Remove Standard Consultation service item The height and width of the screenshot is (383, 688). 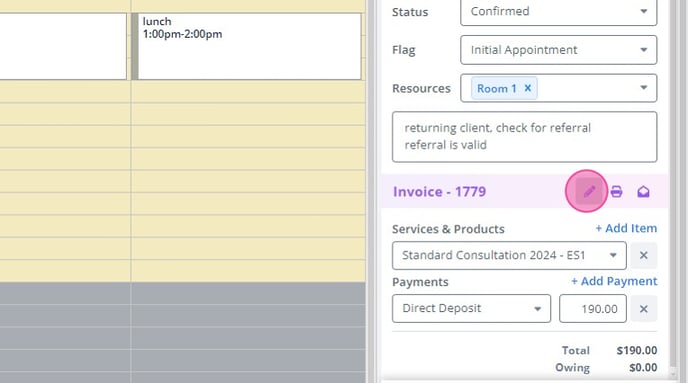[x=644, y=255]
